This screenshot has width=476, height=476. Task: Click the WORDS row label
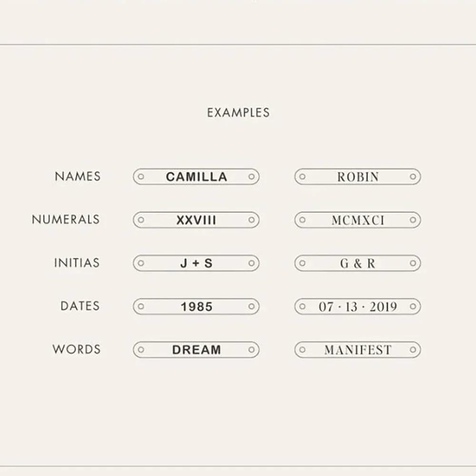[76, 349]
